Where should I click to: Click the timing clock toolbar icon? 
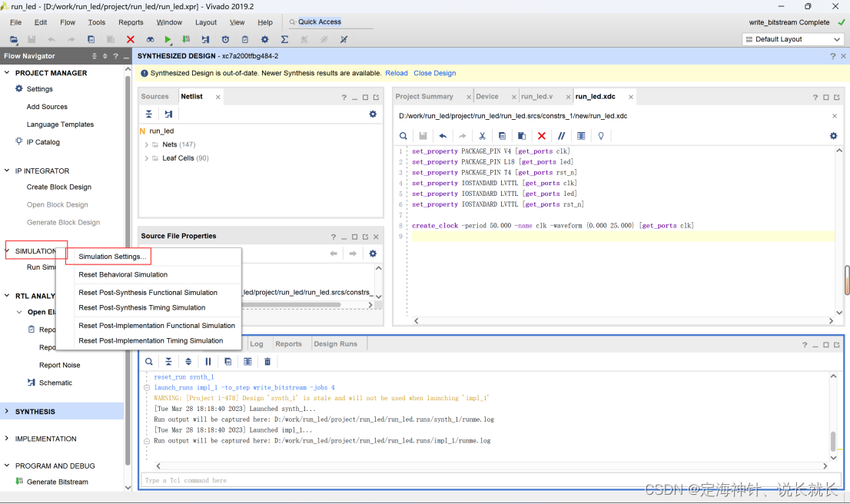225,39
